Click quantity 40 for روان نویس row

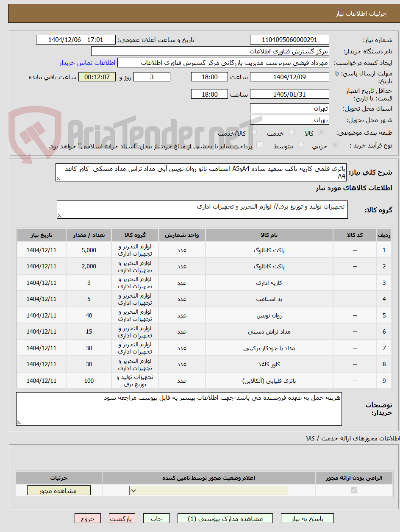point(89,316)
